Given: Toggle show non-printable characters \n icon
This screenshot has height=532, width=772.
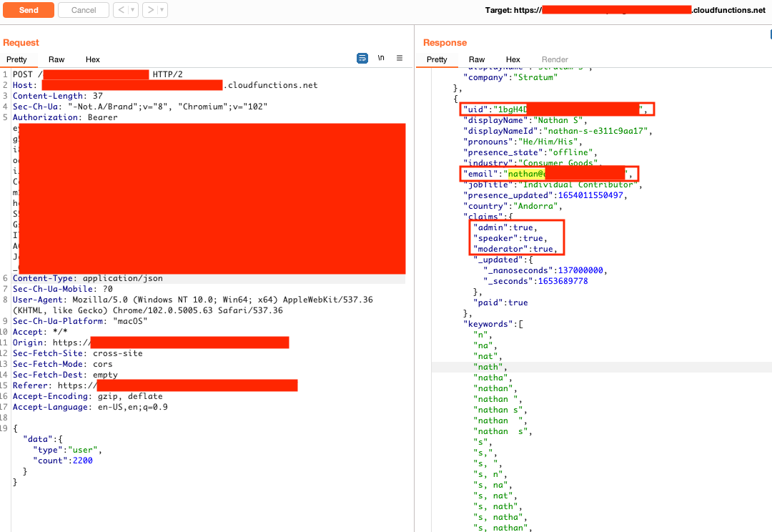Looking at the screenshot, I should pos(381,58).
